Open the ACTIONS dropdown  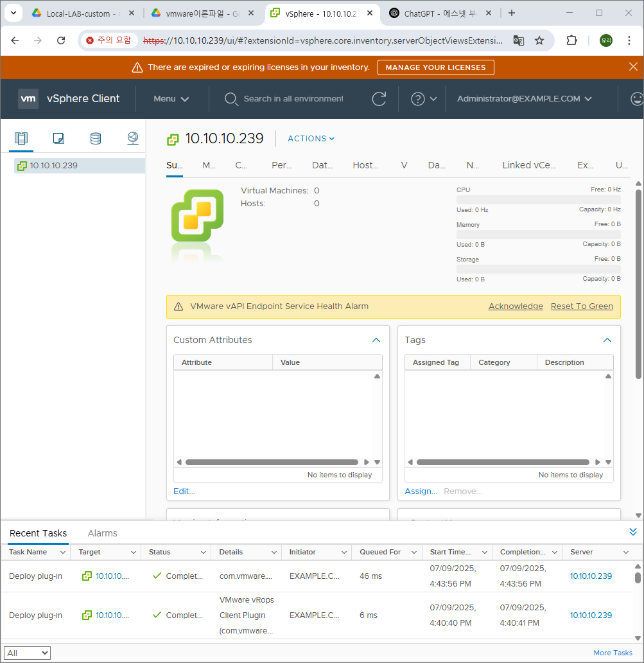(311, 139)
